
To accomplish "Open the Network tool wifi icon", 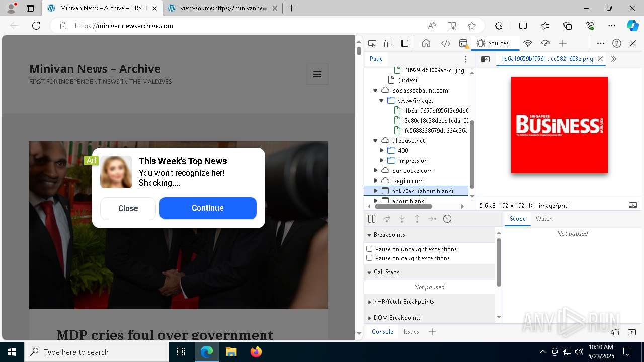I will tap(528, 43).
